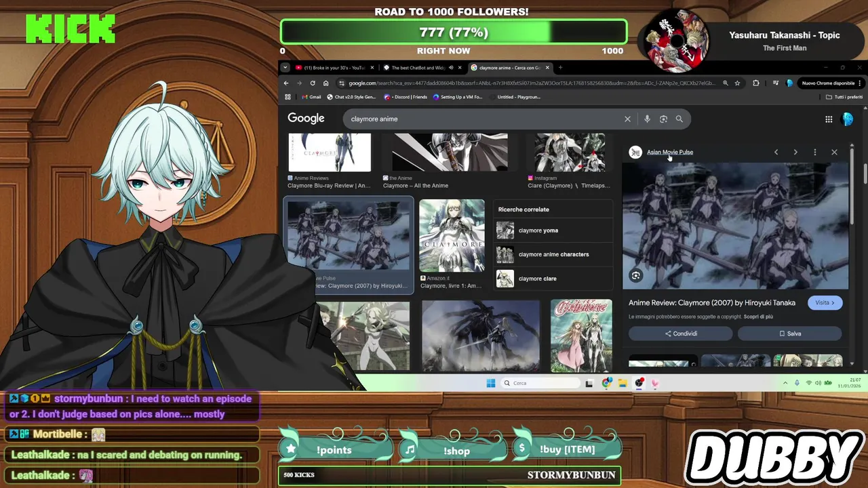
Task: Open Scopri di più copyright link
Action: tap(758, 317)
